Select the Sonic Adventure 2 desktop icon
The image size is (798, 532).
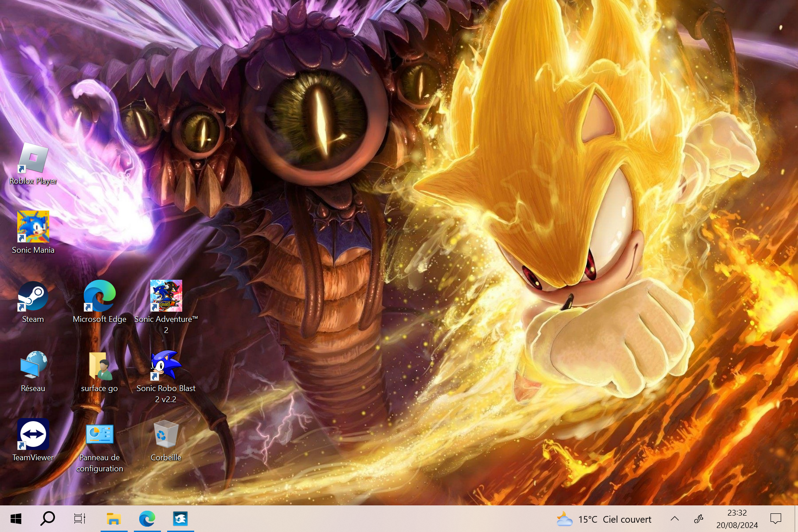166,307
